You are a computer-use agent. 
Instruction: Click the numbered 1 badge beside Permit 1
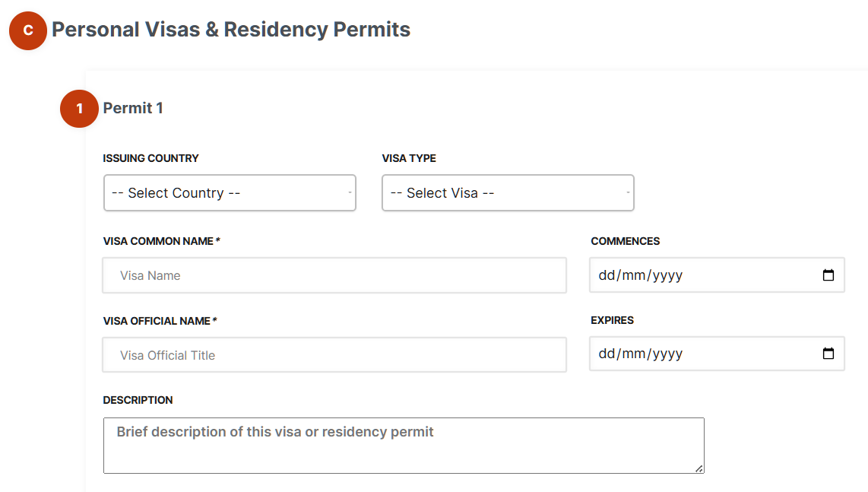pyautogui.click(x=79, y=109)
